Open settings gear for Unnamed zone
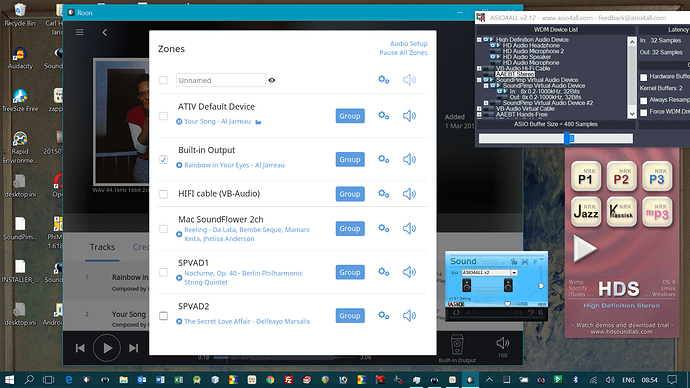This screenshot has height=388, width=690. [383, 80]
